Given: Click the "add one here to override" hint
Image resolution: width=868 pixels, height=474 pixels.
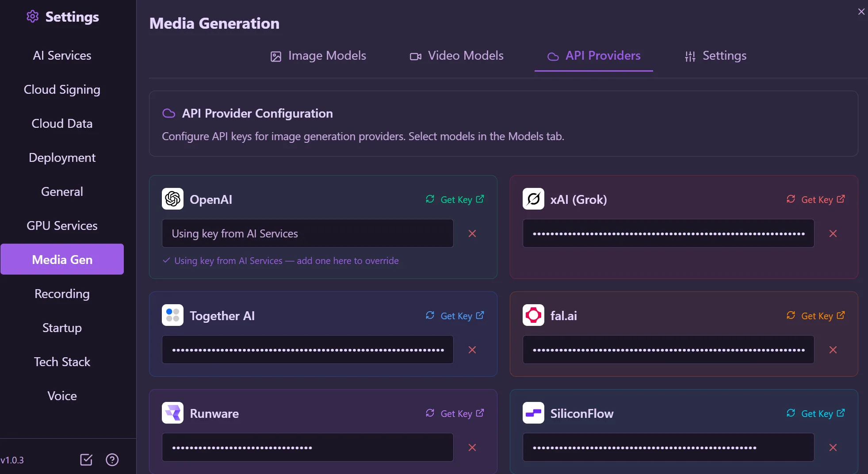Looking at the screenshot, I should click(348, 261).
